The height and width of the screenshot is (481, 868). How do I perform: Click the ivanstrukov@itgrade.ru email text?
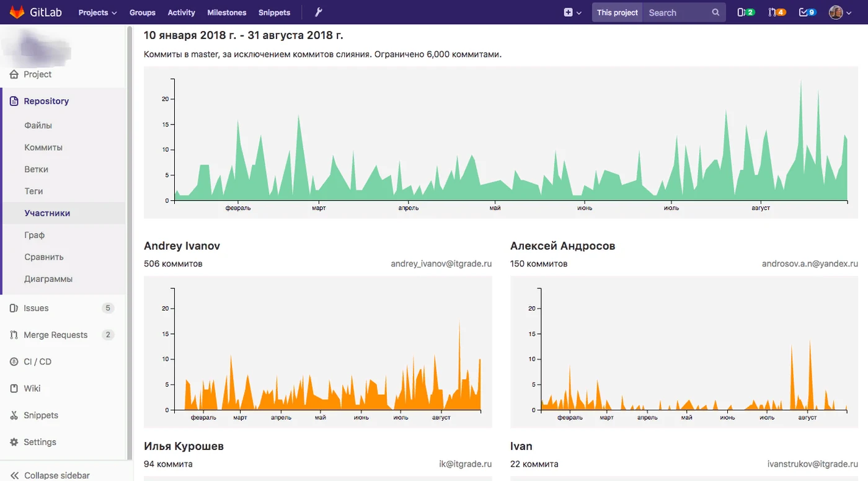(812, 464)
